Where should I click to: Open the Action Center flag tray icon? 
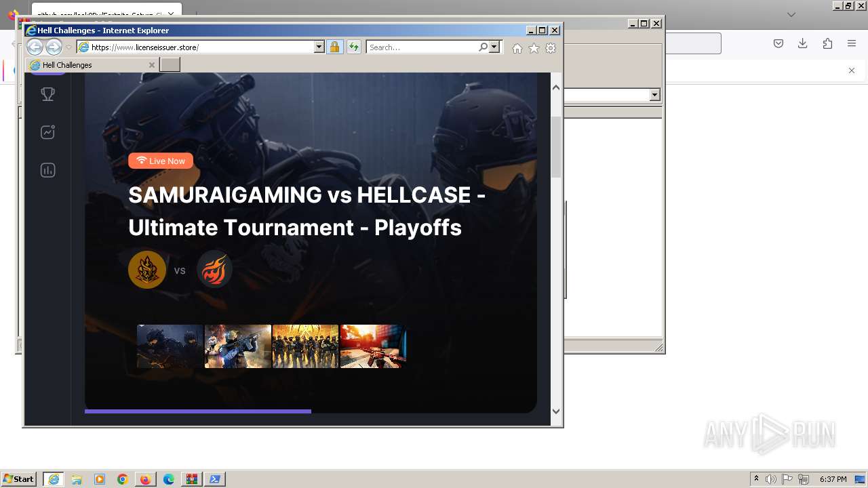click(x=787, y=479)
